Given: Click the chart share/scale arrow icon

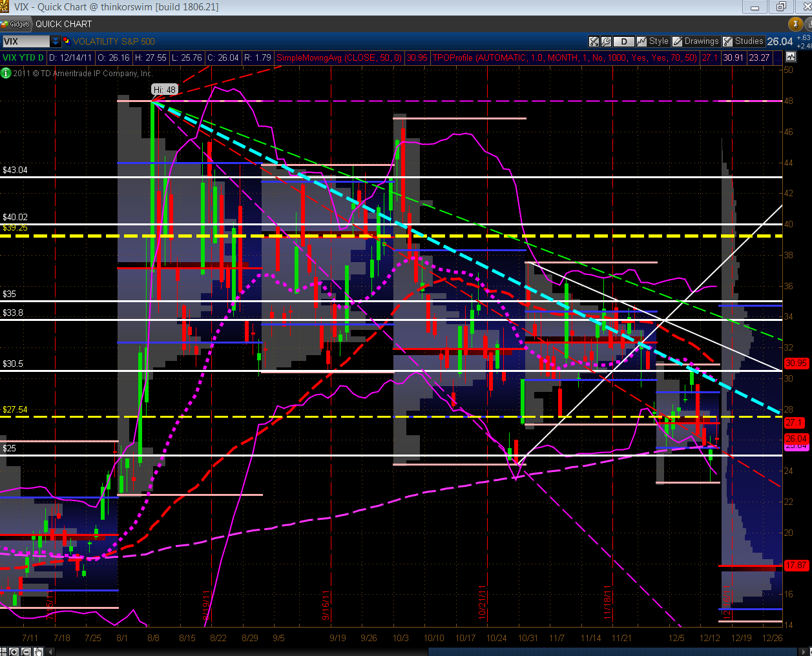Looking at the screenshot, I should point(594,41).
